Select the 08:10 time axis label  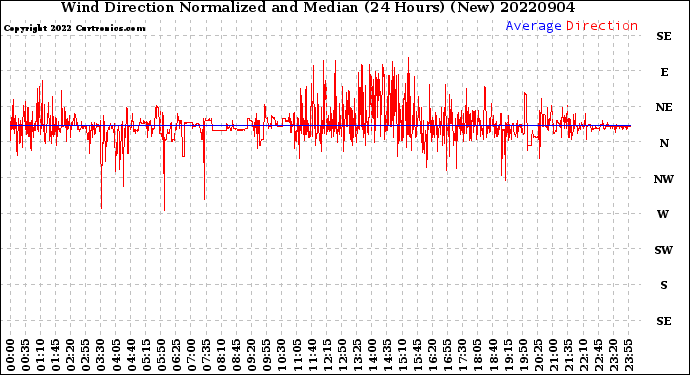[222, 355]
